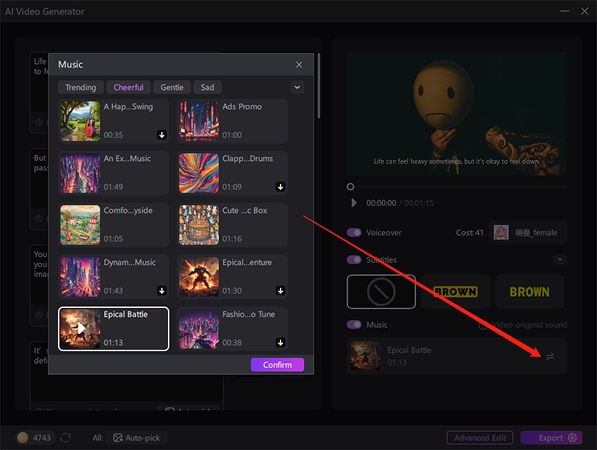Image resolution: width=597 pixels, height=450 pixels.
Task: Minimize the AI Video Generator window
Action: 565,11
